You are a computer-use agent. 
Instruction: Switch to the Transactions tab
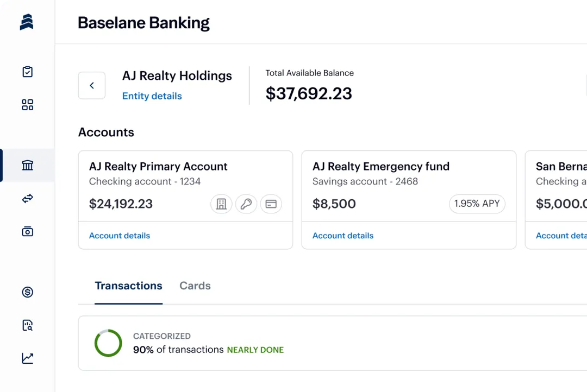129,286
